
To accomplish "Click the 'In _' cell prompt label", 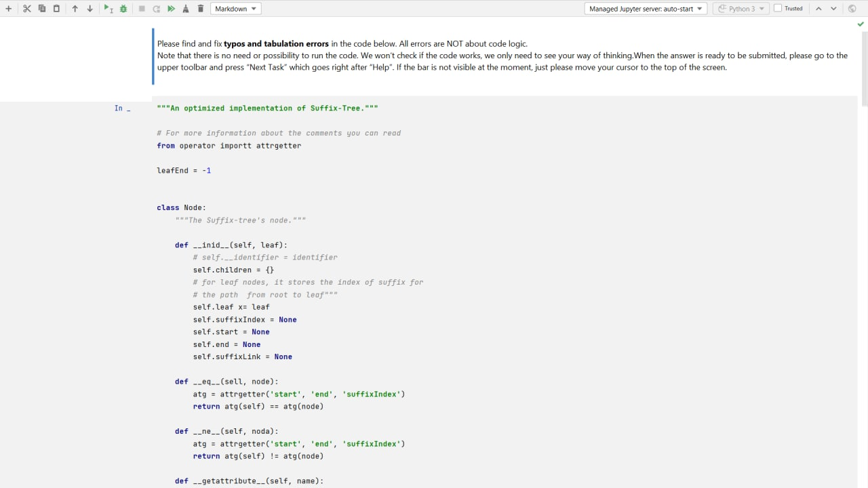I will 122,108.
